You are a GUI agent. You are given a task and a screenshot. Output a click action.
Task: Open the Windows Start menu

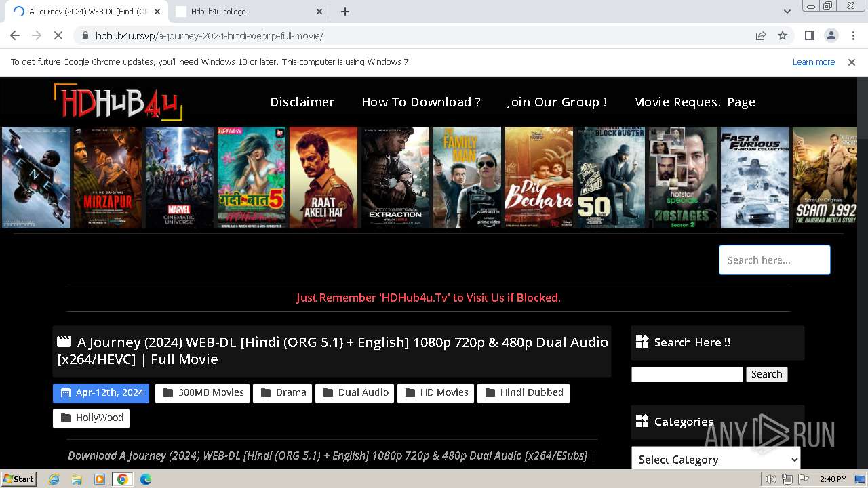[19, 479]
